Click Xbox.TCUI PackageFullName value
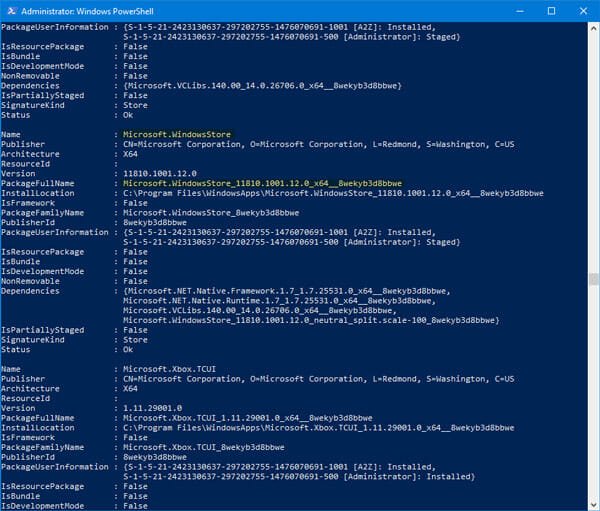The width and height of the screenshot is (600, 511). (x=248, y=418)
